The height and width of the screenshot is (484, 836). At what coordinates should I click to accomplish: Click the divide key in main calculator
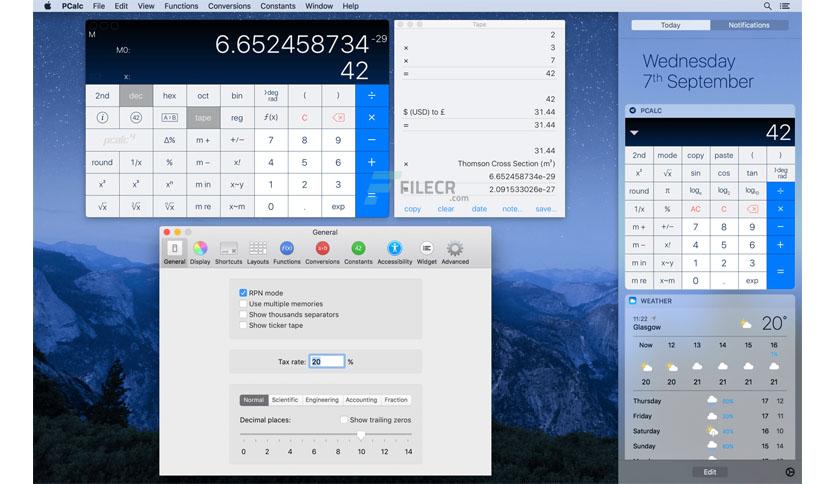click(372, 96)
